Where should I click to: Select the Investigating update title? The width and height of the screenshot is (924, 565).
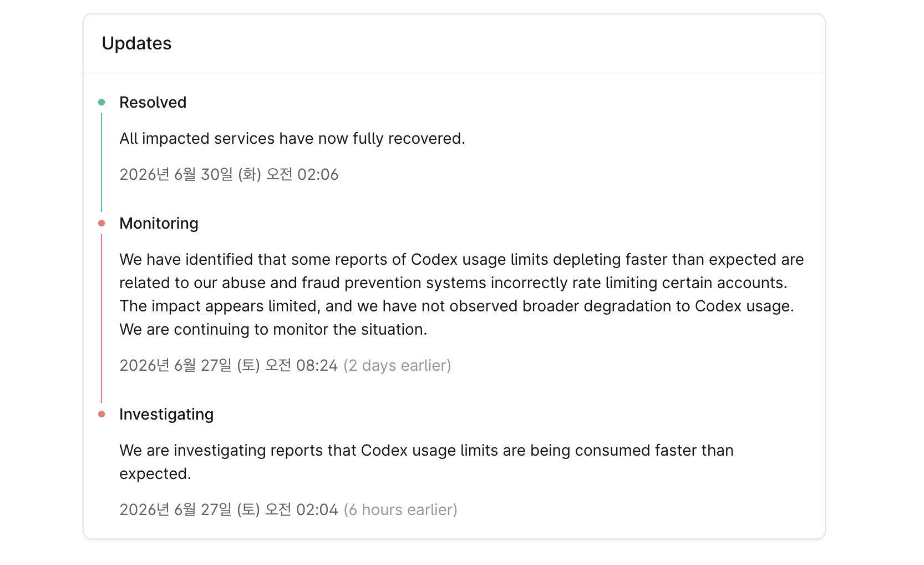166,414
